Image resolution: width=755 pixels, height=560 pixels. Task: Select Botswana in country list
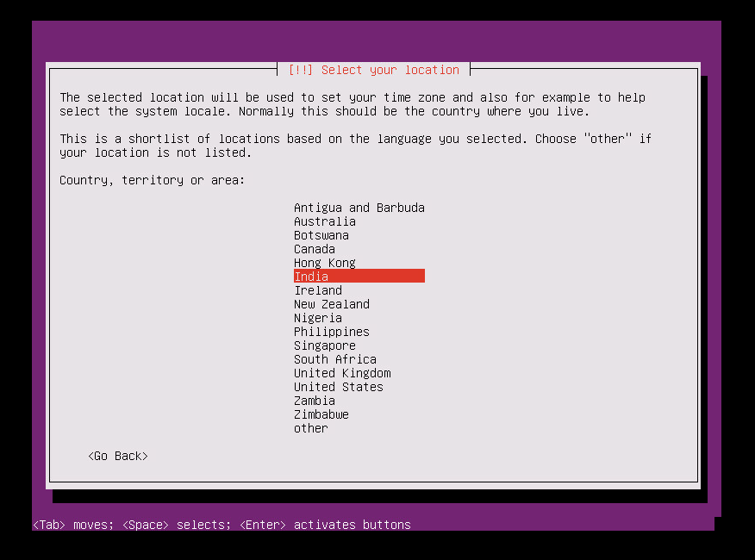321,235
